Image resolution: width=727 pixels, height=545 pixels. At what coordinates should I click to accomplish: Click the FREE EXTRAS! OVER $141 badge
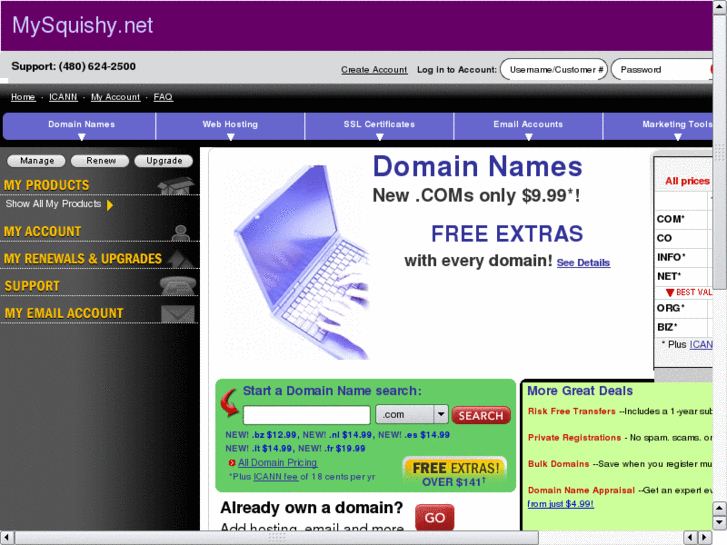pos(455,474)
